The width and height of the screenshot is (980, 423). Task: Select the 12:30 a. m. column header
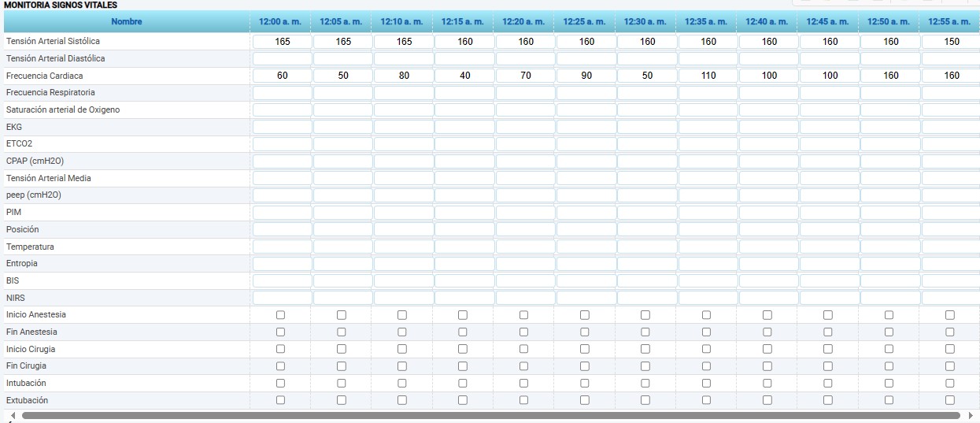pyautogui.click(x=645, y=21)
